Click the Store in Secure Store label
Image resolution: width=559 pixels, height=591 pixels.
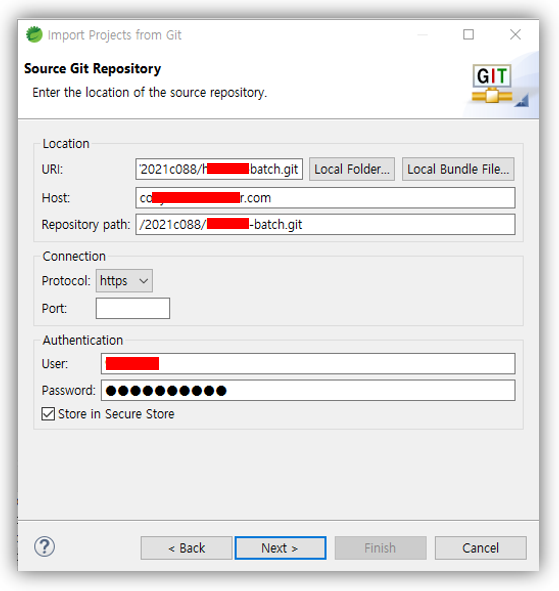coord(116,414)
